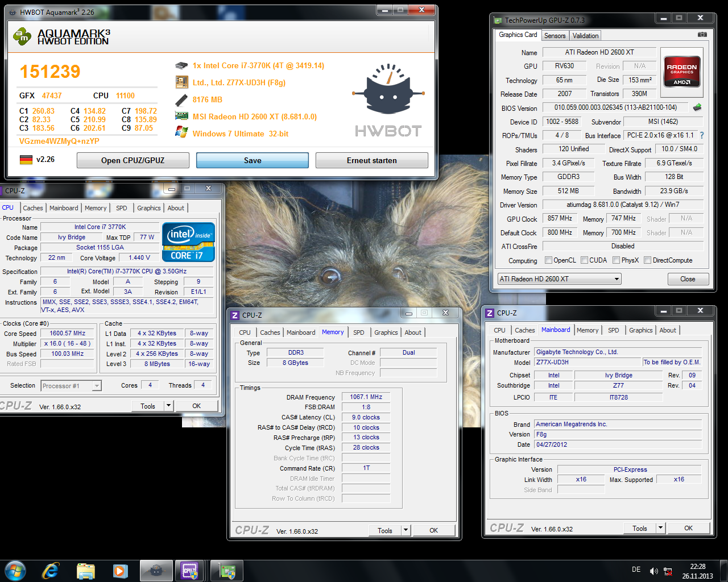Click the GPU-Z title bar icon
728x582 pixels.
point(498,20)
